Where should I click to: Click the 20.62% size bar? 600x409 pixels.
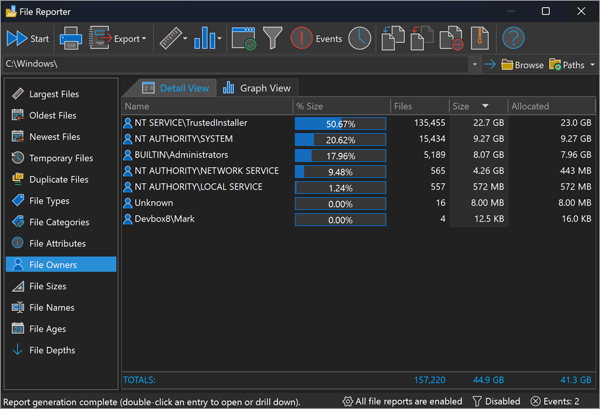341,140
